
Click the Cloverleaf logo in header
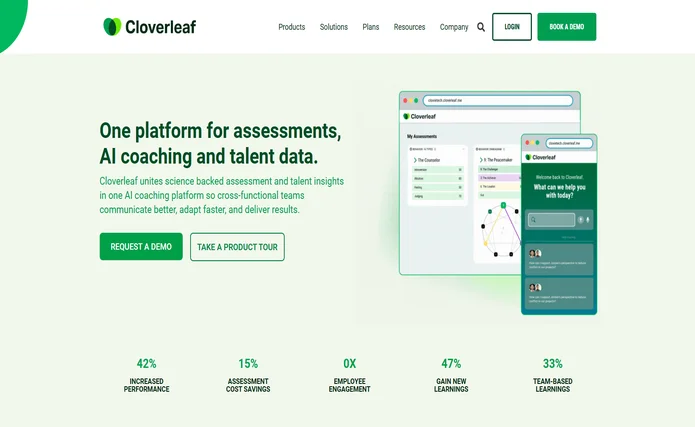click(x=149, y=27)
